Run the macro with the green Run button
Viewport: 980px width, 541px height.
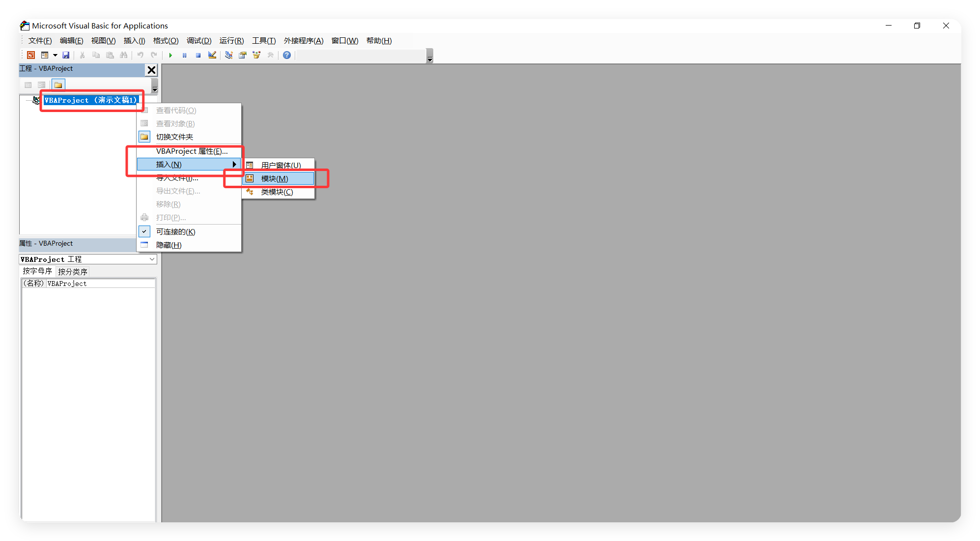click(170, 55)
